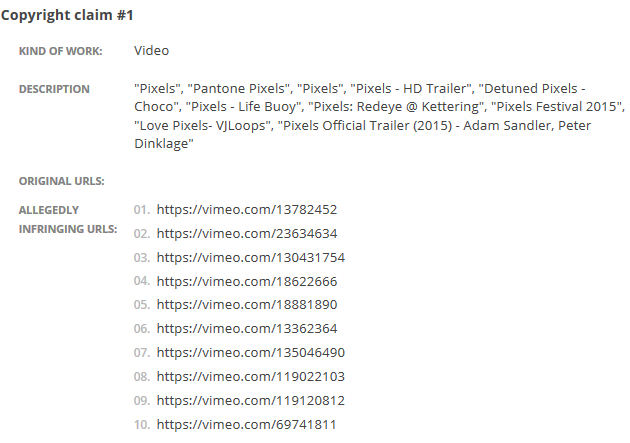Click the "ORIGINAL URLS" label
Image resolution: width=630 pixels, height=443 pixels.
[62, 181]
